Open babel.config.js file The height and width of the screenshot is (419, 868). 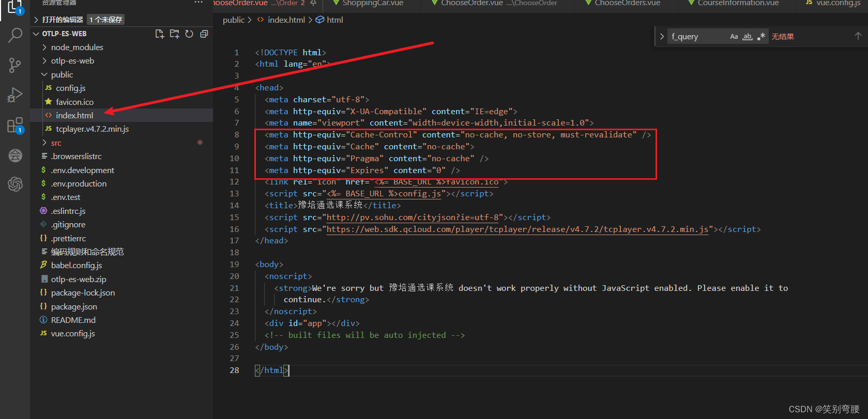(x=121, y=265)
